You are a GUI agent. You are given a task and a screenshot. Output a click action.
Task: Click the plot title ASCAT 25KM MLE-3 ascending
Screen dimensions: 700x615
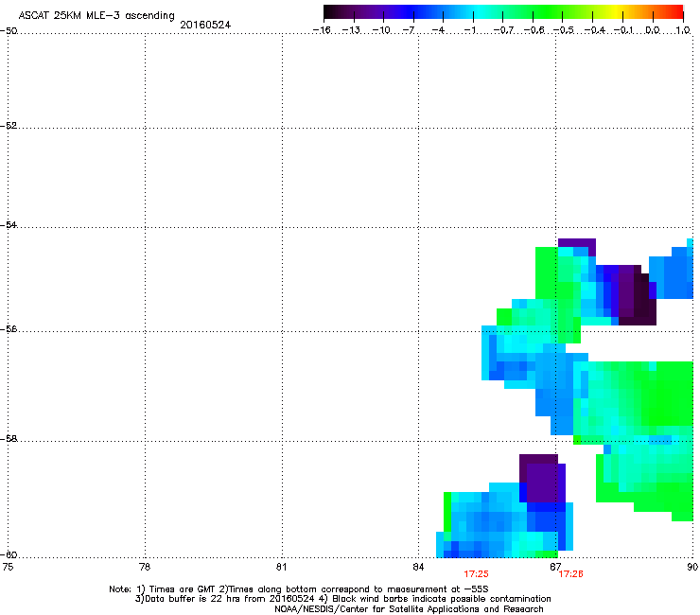pos(96,15)
